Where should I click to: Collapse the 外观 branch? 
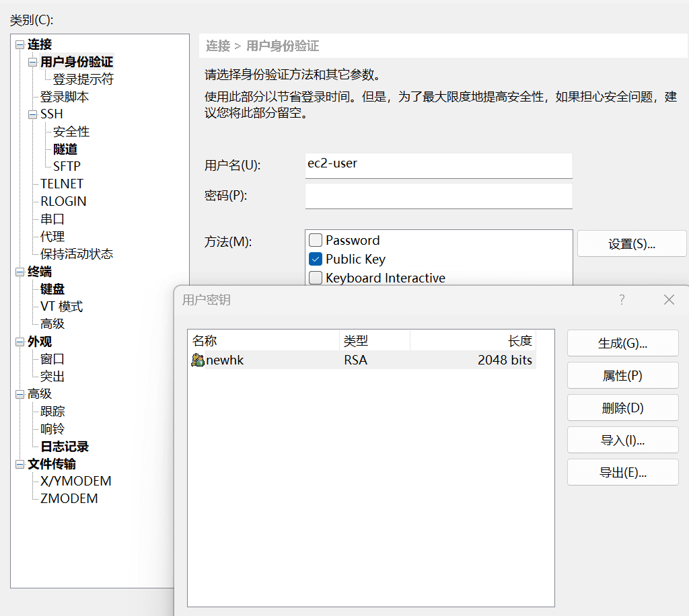pos(19,341)
